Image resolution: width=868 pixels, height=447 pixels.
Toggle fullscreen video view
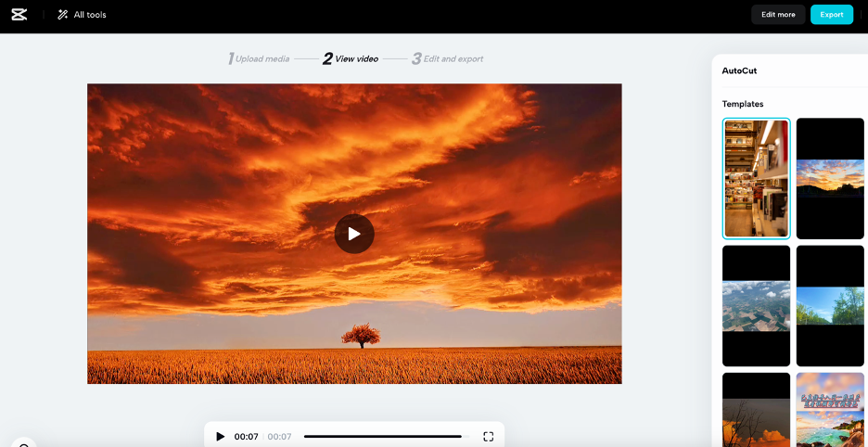(x=488, y=437)
